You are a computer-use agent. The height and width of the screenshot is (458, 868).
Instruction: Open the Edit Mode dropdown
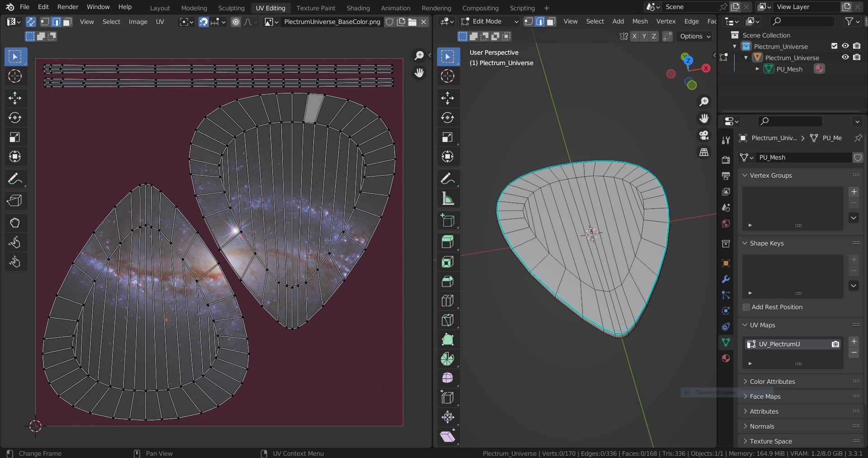pos(490,21)
